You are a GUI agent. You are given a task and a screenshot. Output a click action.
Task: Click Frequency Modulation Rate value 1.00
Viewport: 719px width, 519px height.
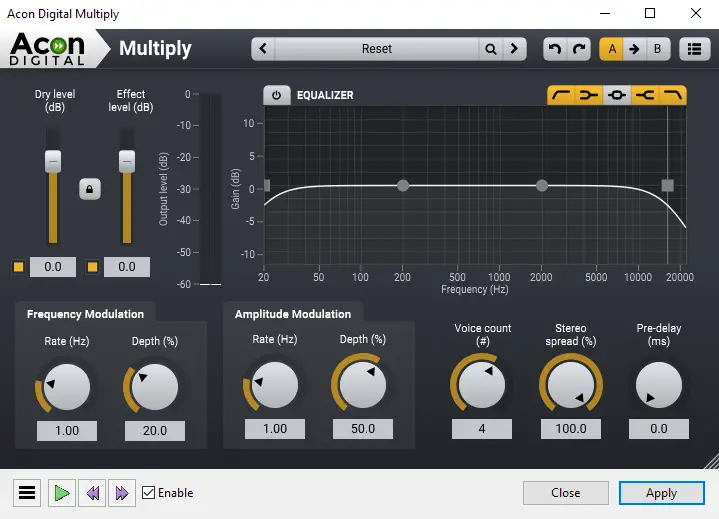tap(67, 431)
